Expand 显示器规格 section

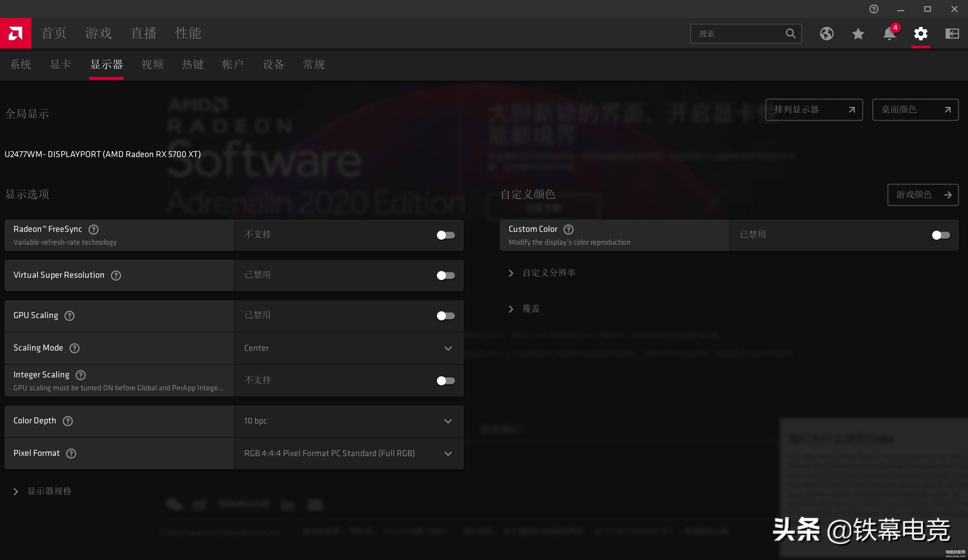click(x=42, y=491)
